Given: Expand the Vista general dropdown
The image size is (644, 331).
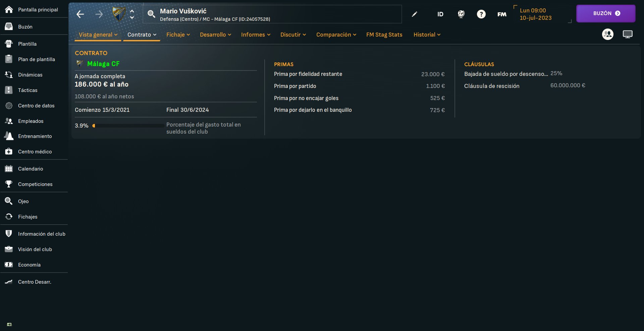Looking at the screenshot, I should [x=98, y=35].
